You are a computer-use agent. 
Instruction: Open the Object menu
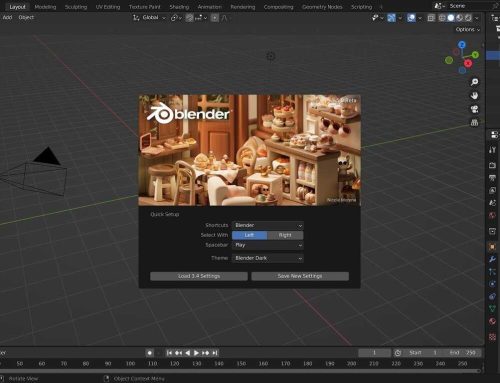pos(26,17)
